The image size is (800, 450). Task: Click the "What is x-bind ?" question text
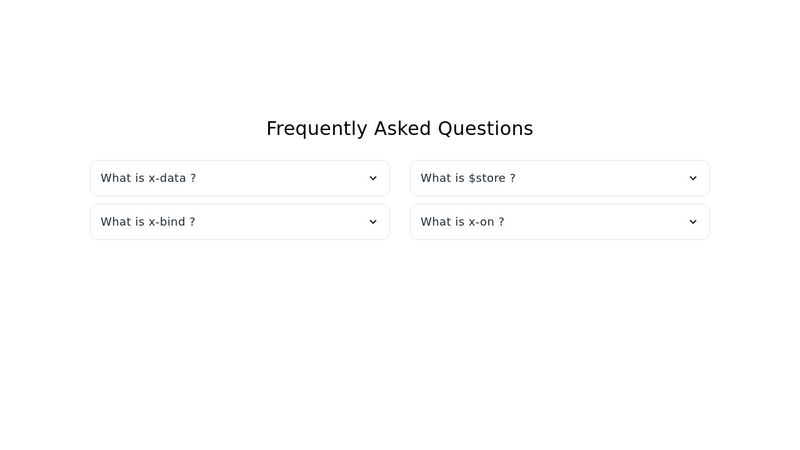tap(148, 222)
